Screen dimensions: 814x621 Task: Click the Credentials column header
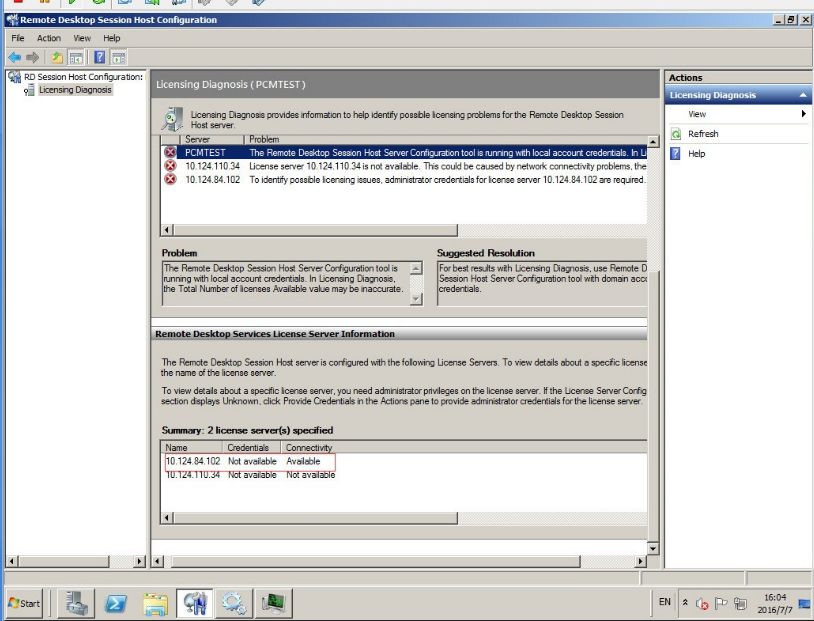tap(252, 448)
